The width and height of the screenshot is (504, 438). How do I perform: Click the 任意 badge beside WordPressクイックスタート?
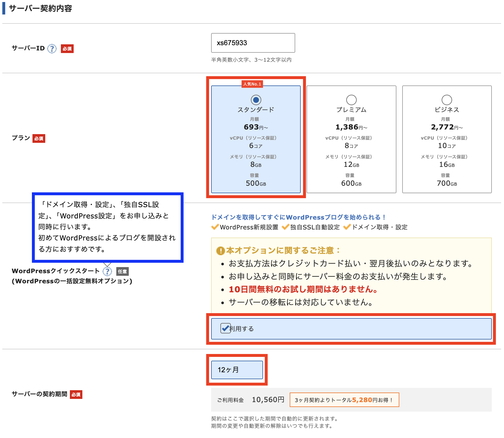[x=122, y=271]
